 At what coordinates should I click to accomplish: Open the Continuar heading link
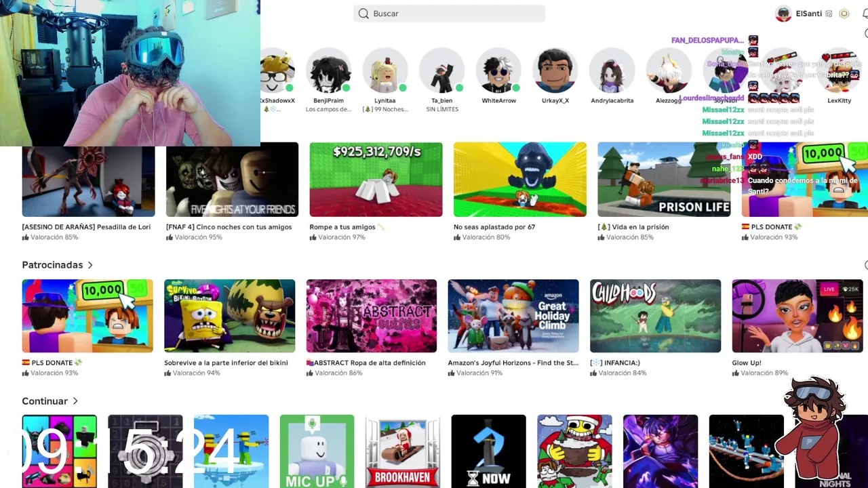pos(45,401)
